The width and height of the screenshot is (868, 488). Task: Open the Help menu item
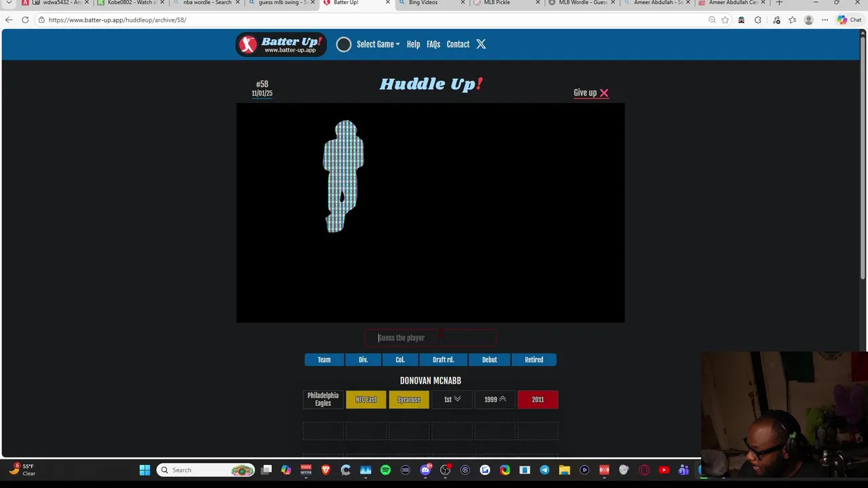tap(413, 44)
